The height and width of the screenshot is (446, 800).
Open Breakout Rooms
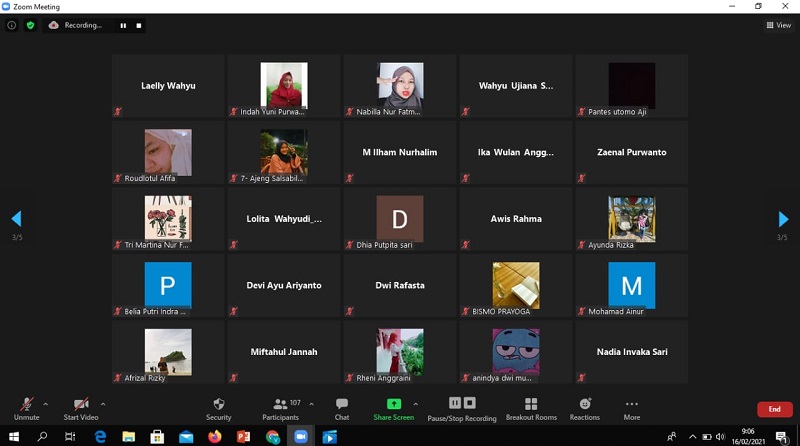click(531, 409)
